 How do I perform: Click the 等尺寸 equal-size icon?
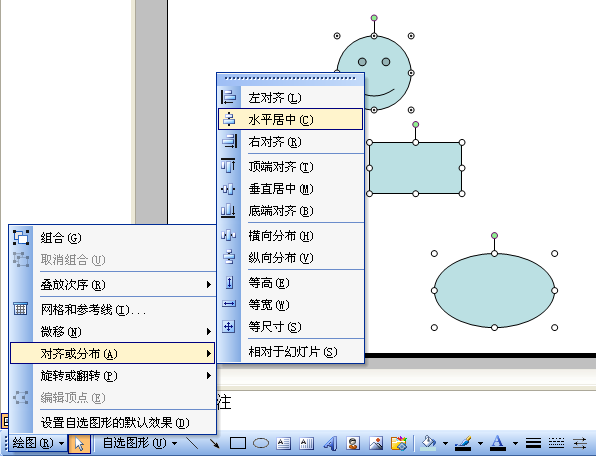pos(228,326)
